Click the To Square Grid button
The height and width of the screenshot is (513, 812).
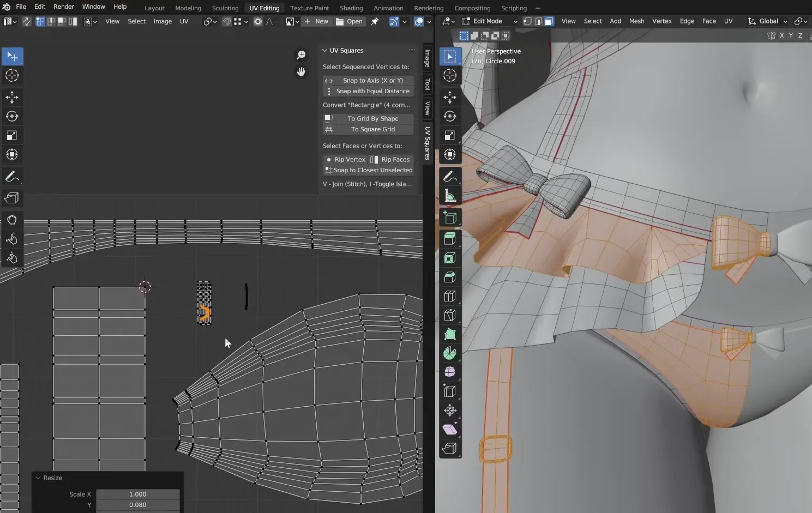click(373, 129)
